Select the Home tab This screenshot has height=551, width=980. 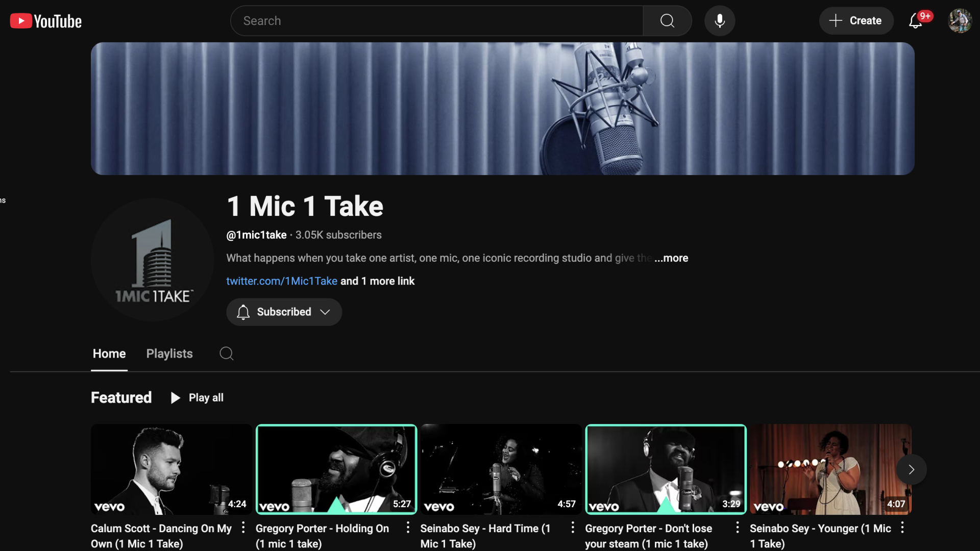109,354
